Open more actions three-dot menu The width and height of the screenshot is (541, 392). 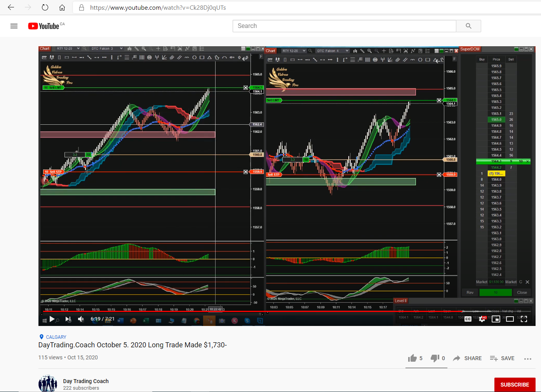click(x=527, y=359)
